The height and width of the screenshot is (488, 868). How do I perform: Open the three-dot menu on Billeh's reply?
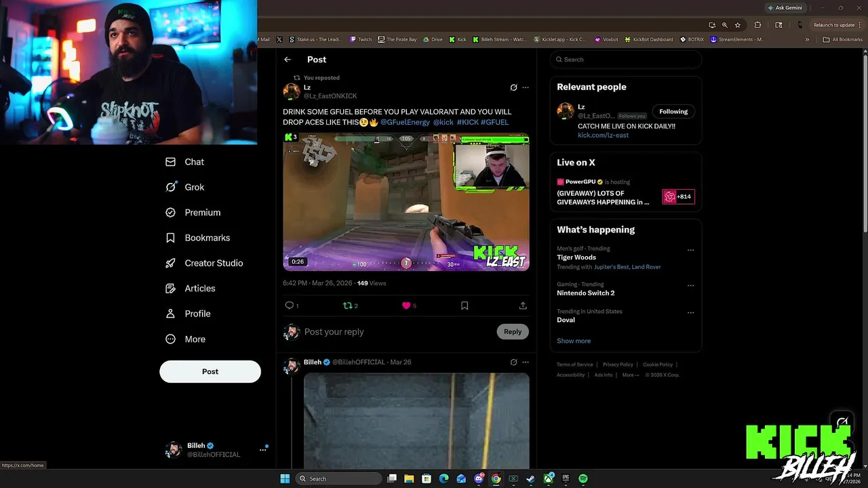[x=526, y=362]
